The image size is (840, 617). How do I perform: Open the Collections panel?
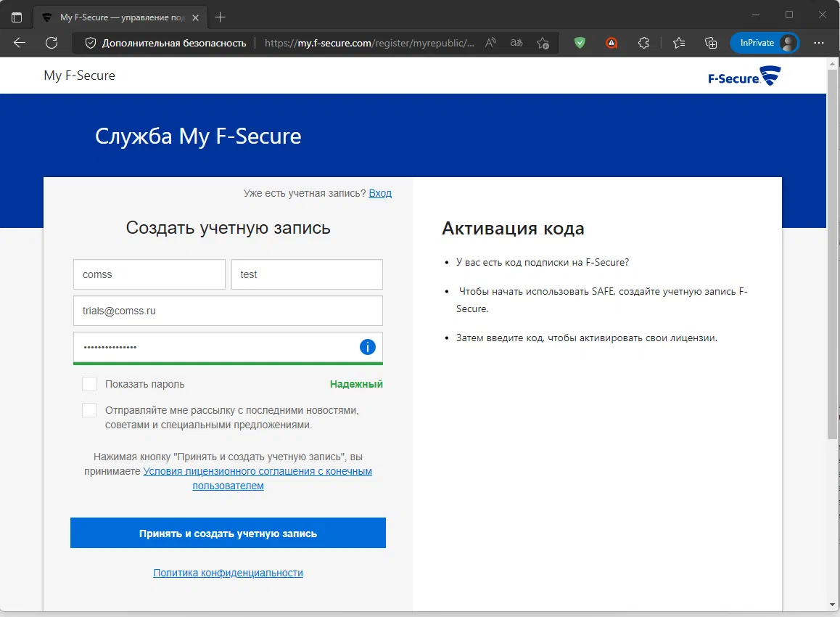coord(711,43)
